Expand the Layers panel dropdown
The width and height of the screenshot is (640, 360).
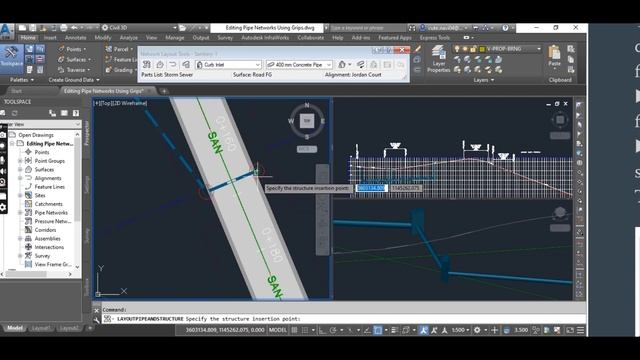[x=484, y=80]
